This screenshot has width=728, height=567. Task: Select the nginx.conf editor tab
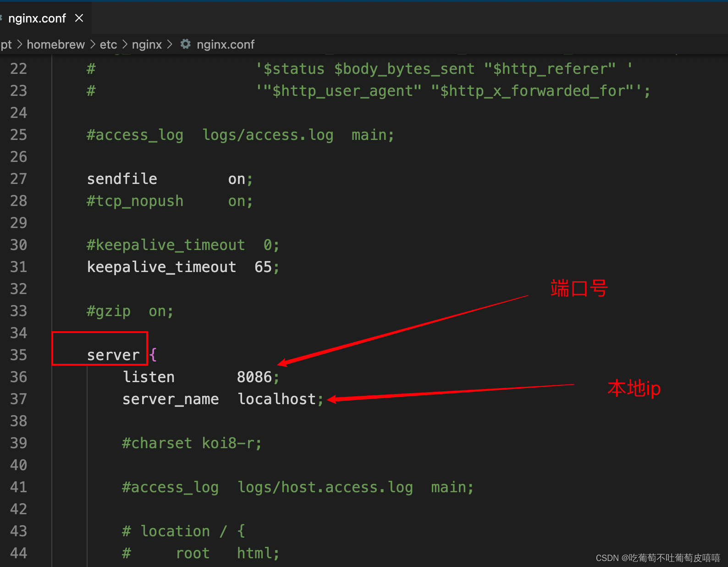point(45,18)
